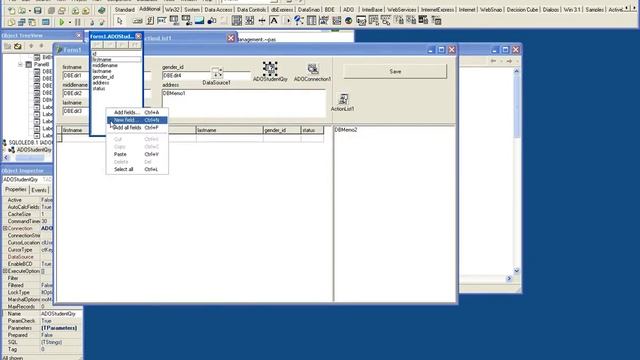Viewport: 640px width, 360px height.
Task: Click the lastname grid column header
Action: pyautogui.click(x=229, y=130)
